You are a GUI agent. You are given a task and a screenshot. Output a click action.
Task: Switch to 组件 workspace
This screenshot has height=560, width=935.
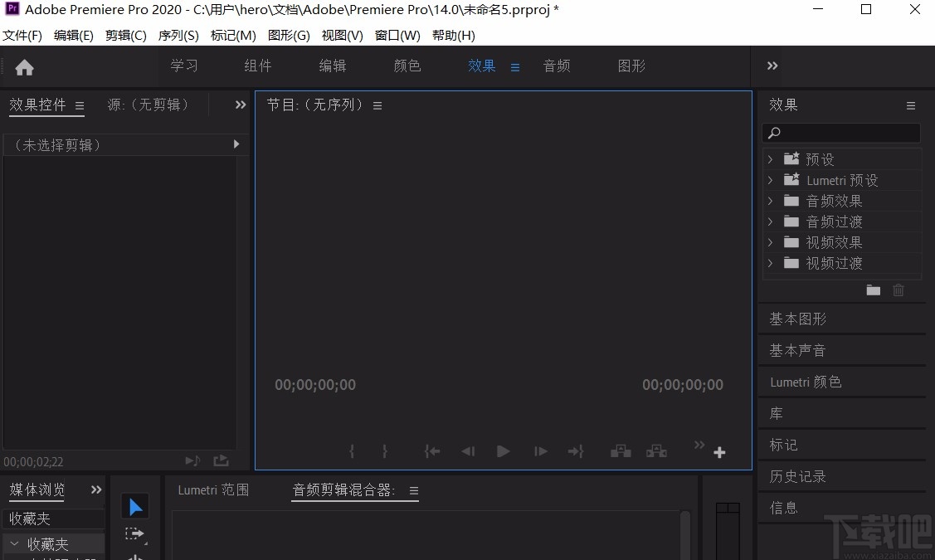coord(258,66)
